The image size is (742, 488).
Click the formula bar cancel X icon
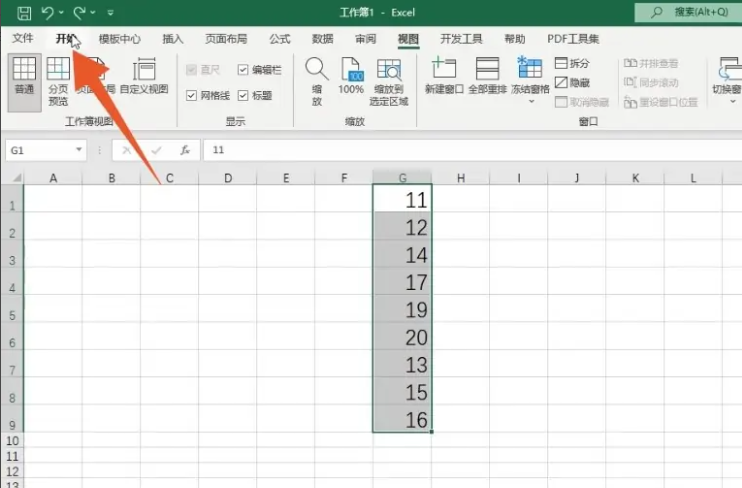[126, 151]
